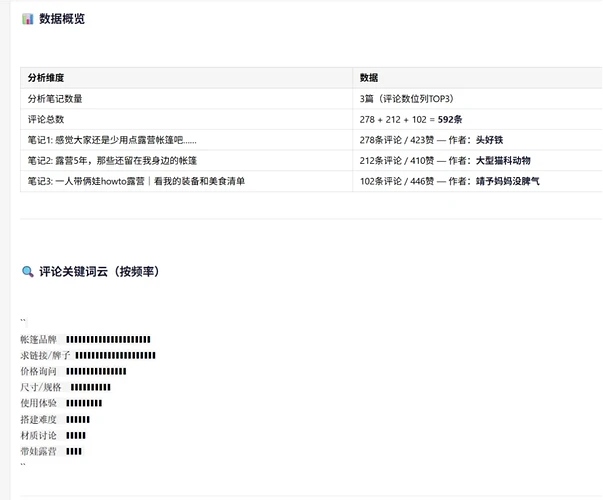
Task: Select the 数据概览 heading text
Action: click(x=62, y=19)
